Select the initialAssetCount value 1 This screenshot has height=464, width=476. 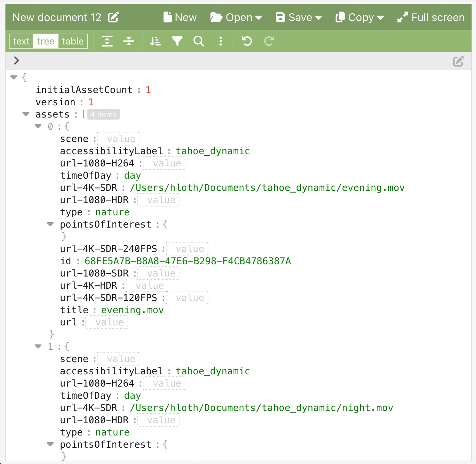(x=148, y=90)
